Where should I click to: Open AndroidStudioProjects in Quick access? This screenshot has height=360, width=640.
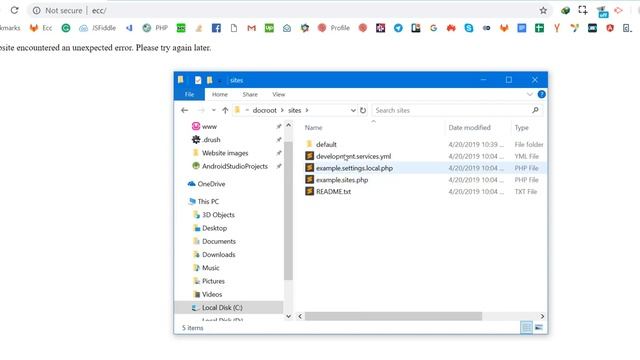coord(235,166)
